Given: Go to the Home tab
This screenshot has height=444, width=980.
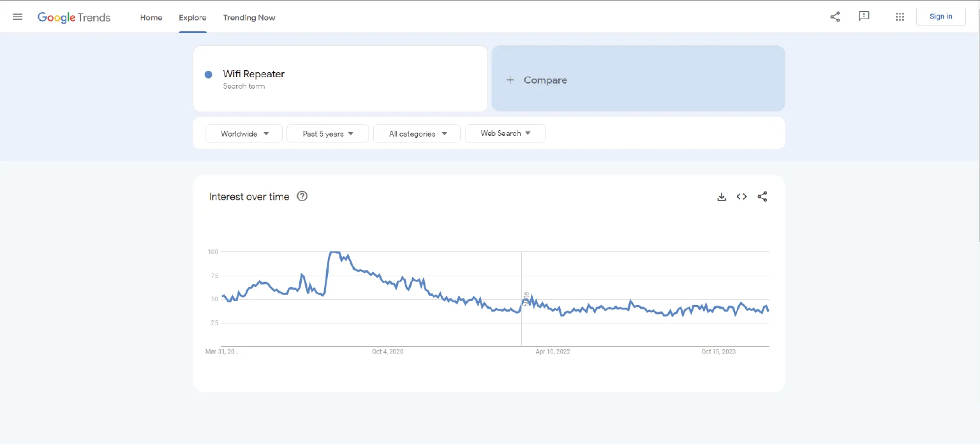Looking at the screenshot, I should [x=151, y=18].
